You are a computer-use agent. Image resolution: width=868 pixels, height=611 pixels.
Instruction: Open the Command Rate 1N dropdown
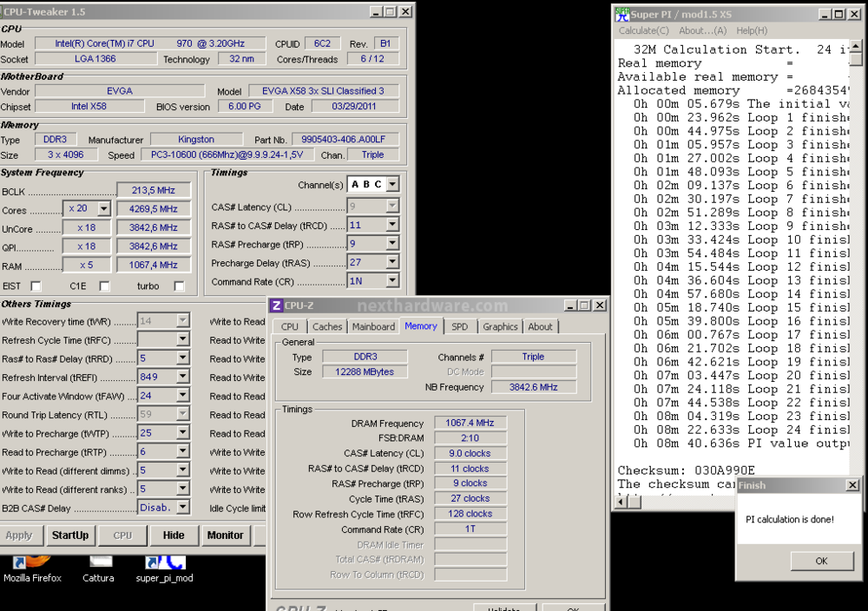click(x=392, y=280)
